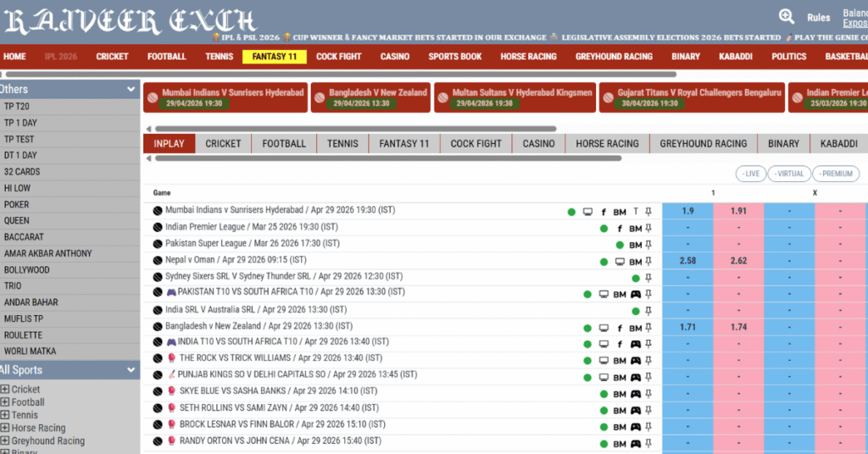This screenshot has height=454, width=868.
Task: Click the toss 'T' icon on Mumbai Indians row
Action: tap(636, 212)
